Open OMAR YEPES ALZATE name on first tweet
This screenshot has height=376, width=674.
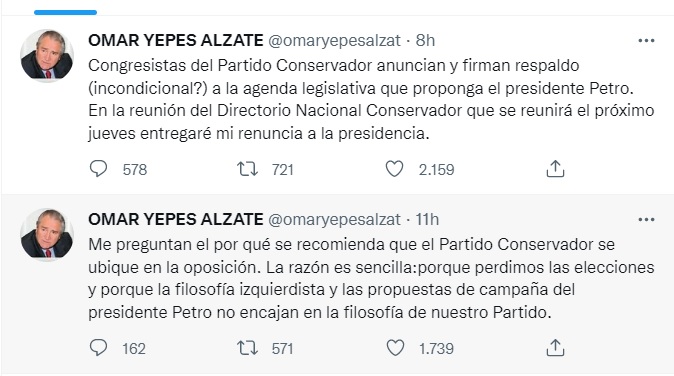175,40
